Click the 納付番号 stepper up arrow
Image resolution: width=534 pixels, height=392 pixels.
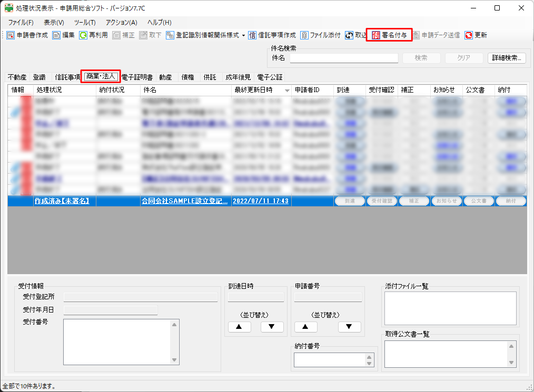[x=369, y=357]
